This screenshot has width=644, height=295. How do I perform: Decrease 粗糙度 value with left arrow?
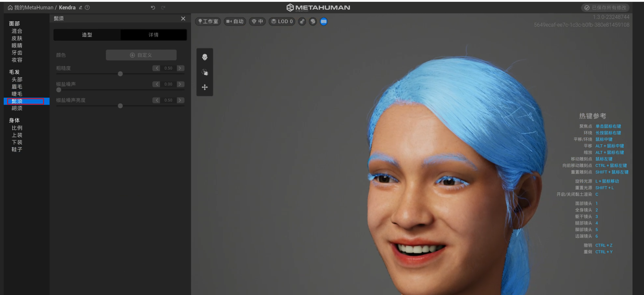pyautogui.click(x=156, y=68)
